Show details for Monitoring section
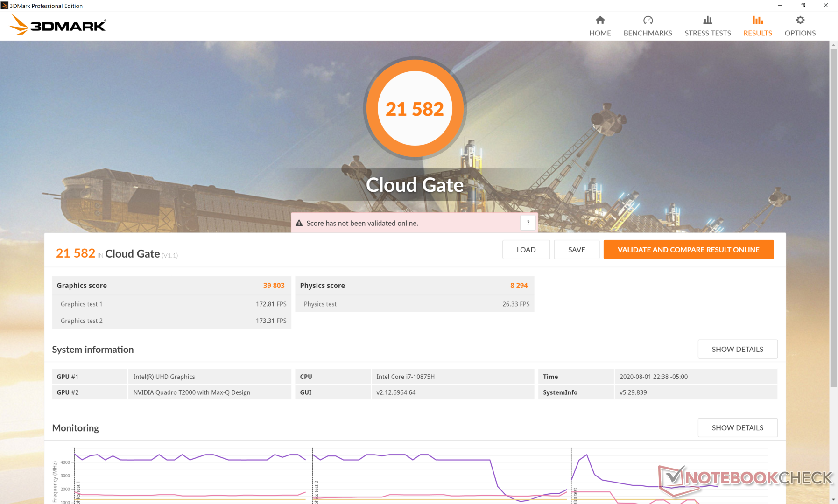Image resolution: width=838 pixels, height=504 pixels. (737, 427)
